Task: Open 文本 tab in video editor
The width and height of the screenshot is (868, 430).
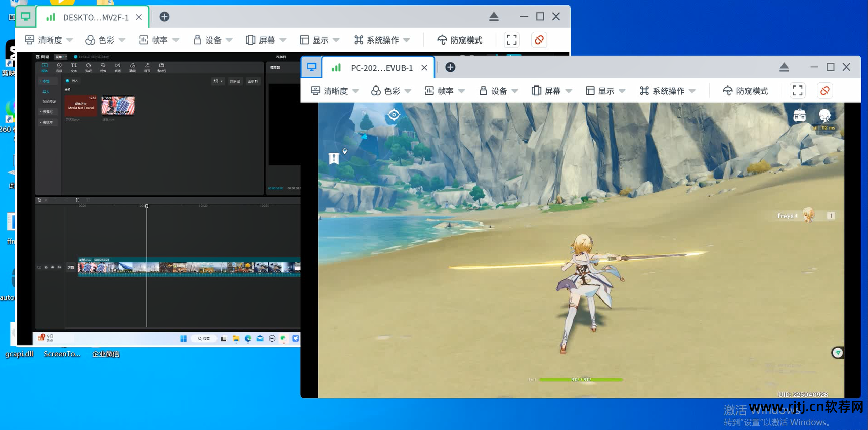Action: click(x=74, y=68)
